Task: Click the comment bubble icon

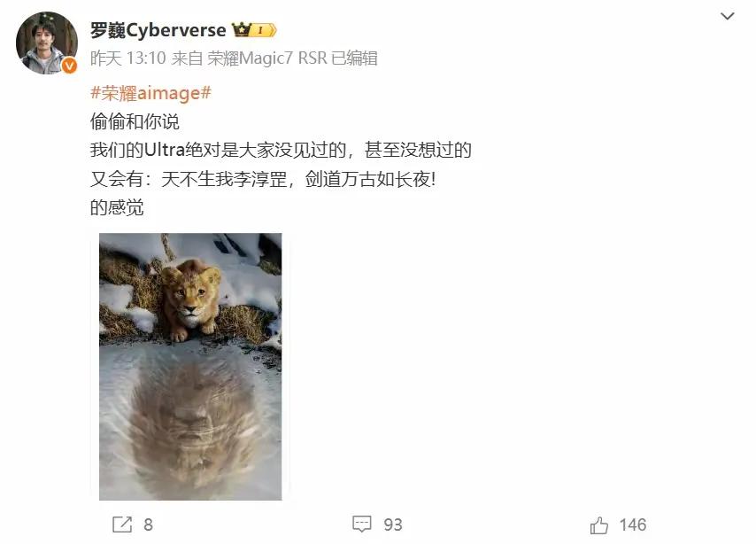Action: pyautogui.click(x=361, y=525)
